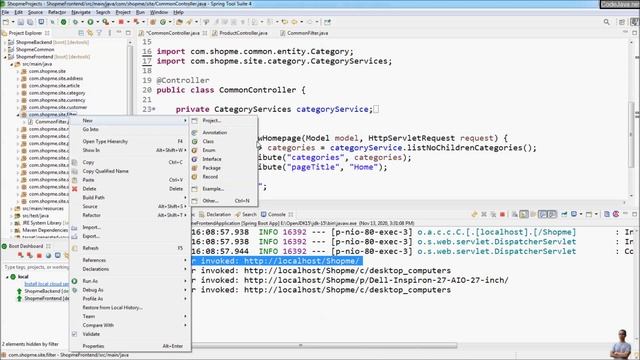Click the Class icon in New submenu
Image resolution: width=640 pixels, height=360 pixels.
(x=195, y=142)
